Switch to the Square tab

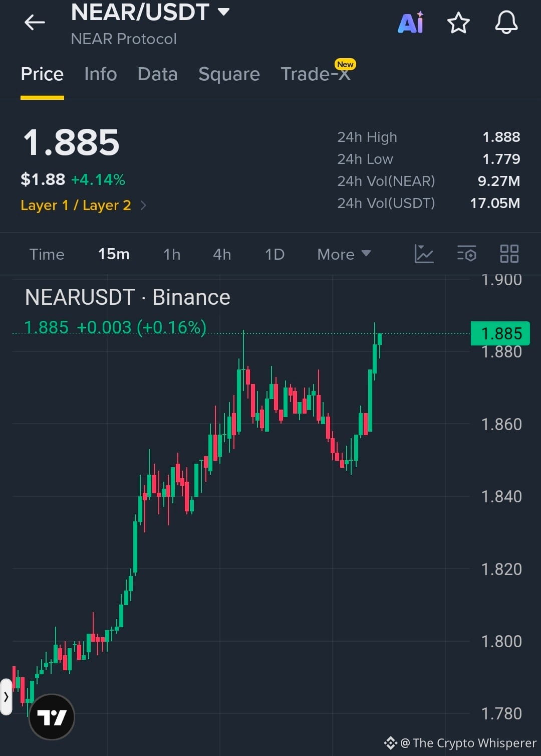point(229,74)
